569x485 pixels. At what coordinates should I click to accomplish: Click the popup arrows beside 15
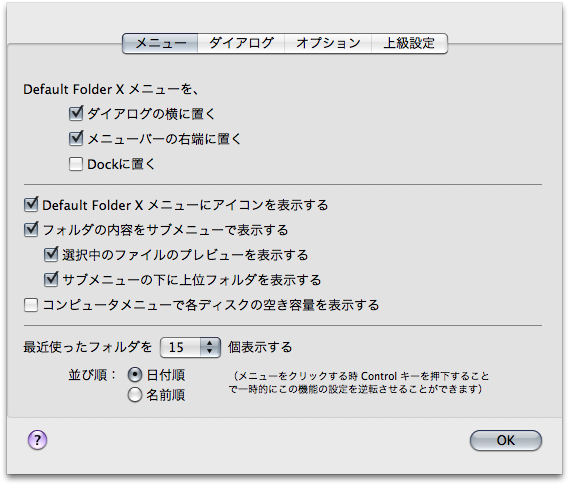(x=209, y=347)
